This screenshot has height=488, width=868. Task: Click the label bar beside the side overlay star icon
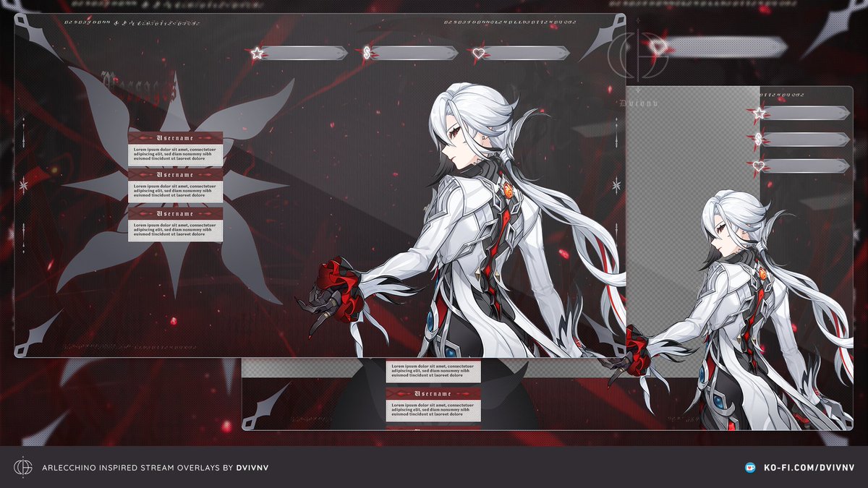[x=807, y=113]
